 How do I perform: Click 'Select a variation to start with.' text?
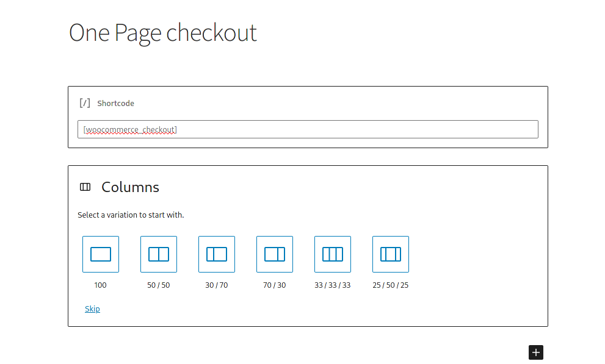coord(131,215)
